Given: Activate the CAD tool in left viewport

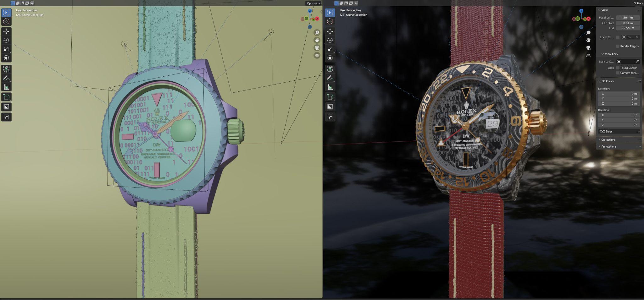Looking at the screenshot, I should (6, 69).
